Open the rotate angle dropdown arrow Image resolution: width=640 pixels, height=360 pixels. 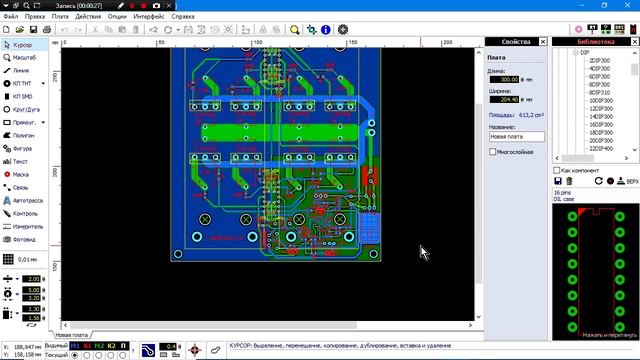click(178, 30)
